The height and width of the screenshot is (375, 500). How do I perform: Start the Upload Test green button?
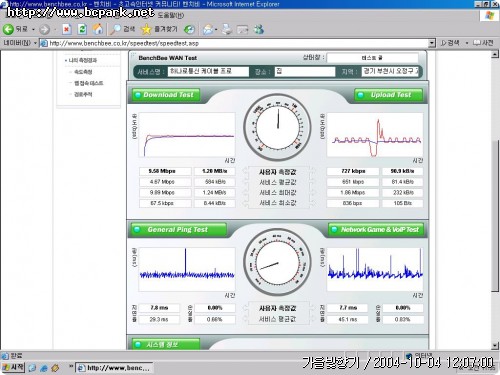(x=388, y=95)
